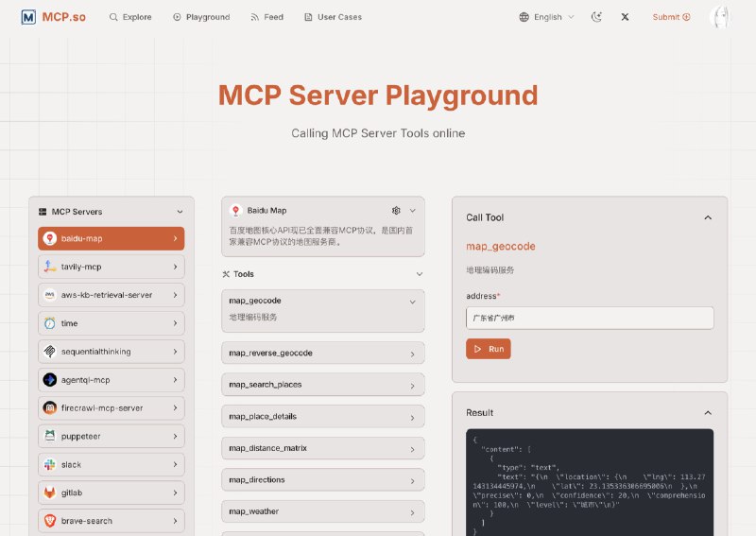The width and height of the screenshot is (756, 536).
Task: Click the JSON result code block
Action: click(590, 482)
